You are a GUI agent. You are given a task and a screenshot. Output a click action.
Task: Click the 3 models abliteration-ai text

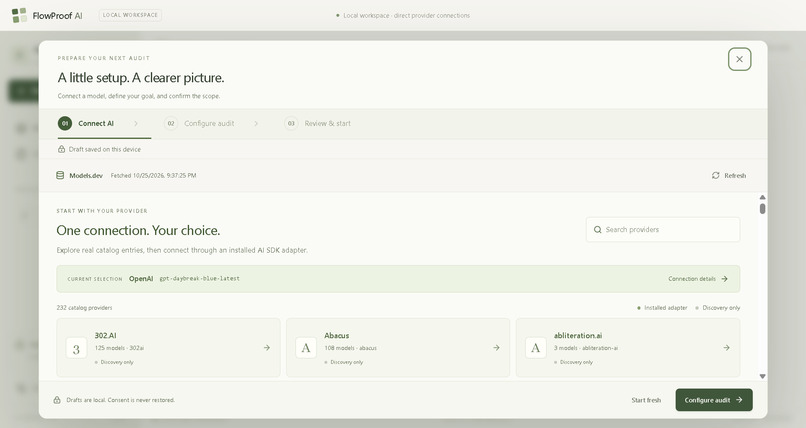(x=585, y=348)
